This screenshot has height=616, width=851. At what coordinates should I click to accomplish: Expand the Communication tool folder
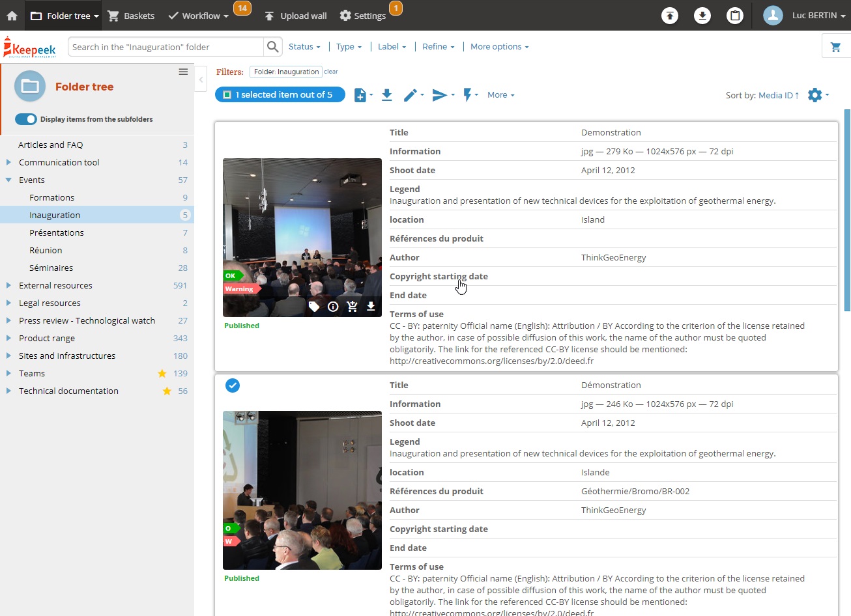[x=8, y=162]
